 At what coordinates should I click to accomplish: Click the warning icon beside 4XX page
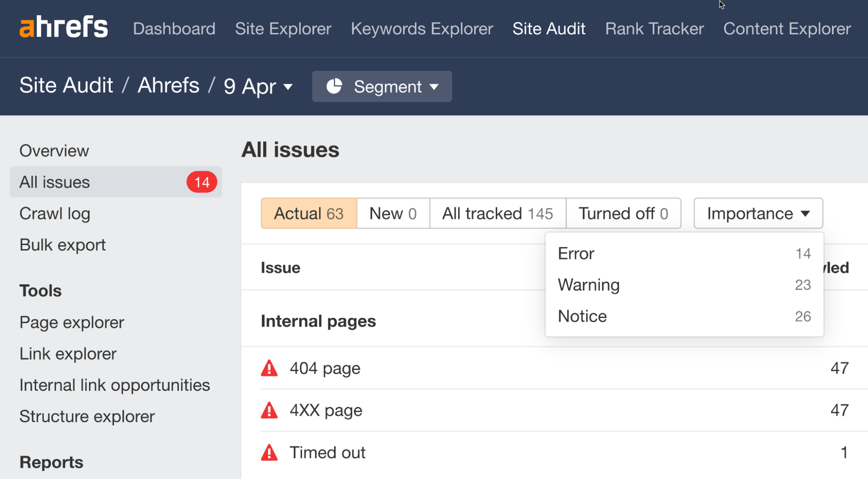tap(269, 410)
